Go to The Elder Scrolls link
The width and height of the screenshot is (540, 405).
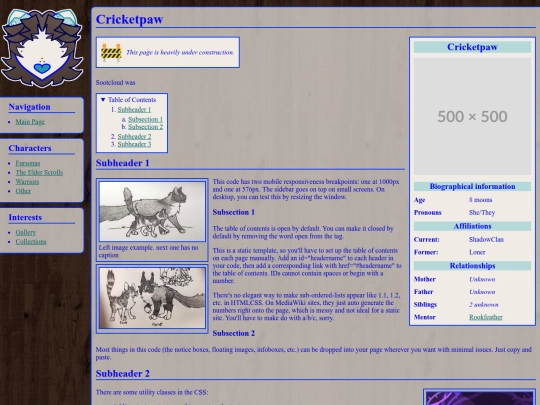39,173
